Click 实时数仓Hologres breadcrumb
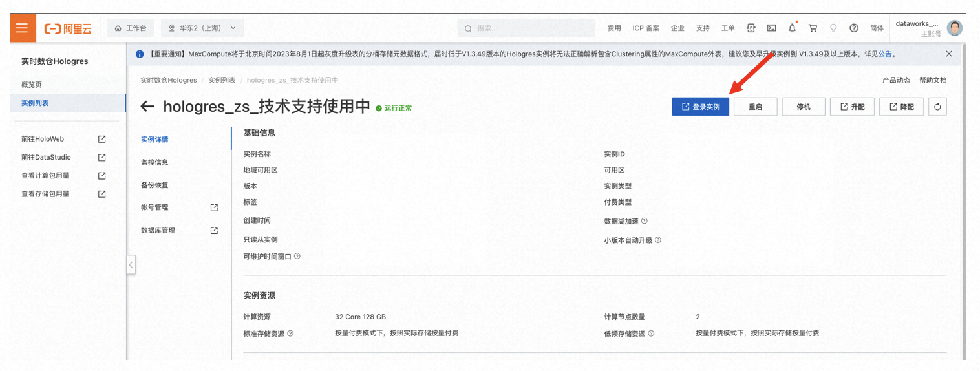Viewport: 980px width, 371px height. click(x=169, y=80)
